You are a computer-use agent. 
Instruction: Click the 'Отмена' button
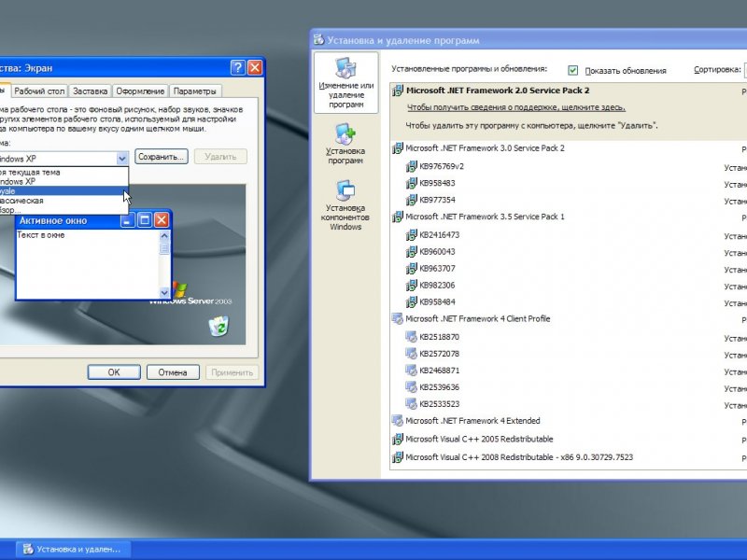pyautogui.click(x=173, y=372)
